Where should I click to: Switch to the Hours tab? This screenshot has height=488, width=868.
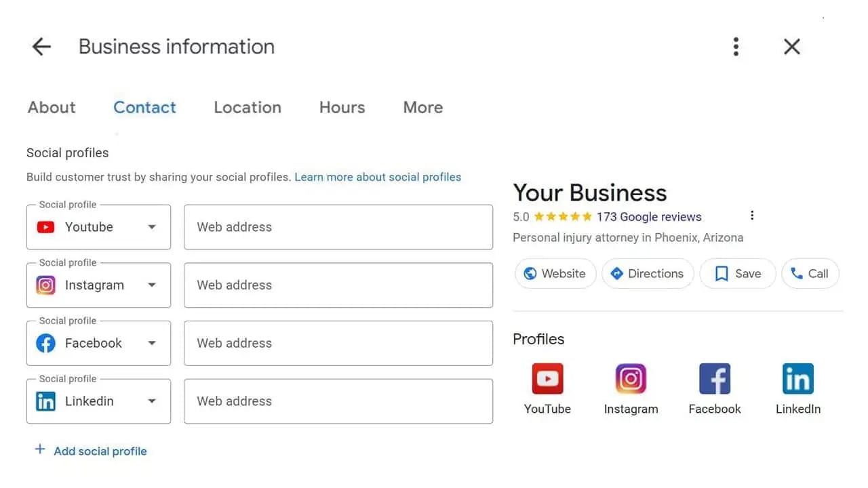[342, 107]
